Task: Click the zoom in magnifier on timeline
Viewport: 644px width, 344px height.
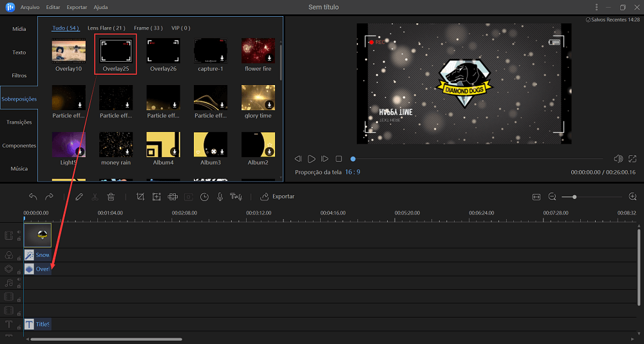Action: (633, 197)
